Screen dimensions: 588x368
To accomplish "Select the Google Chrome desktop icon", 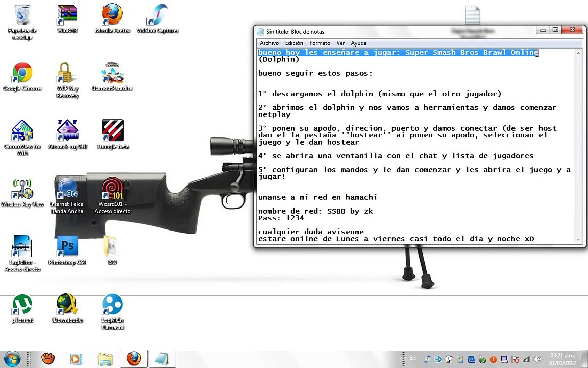I will (x=22, y=77).
